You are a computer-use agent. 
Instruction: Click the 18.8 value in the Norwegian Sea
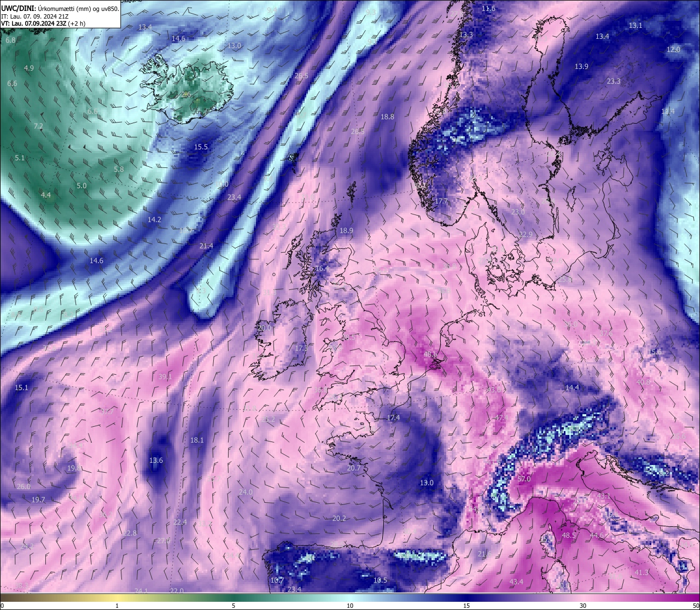coord(387,117)
